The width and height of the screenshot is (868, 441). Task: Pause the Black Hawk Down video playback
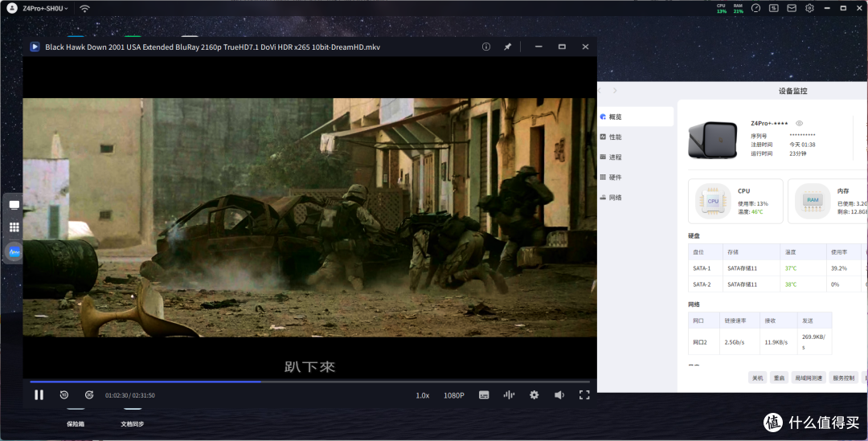(39, 395)
